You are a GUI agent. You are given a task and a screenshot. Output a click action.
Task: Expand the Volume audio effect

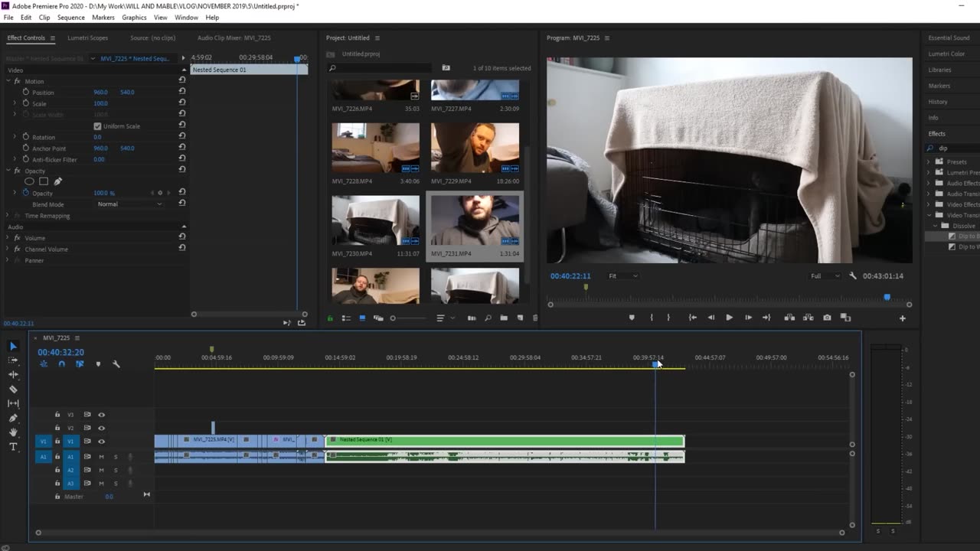8,238
